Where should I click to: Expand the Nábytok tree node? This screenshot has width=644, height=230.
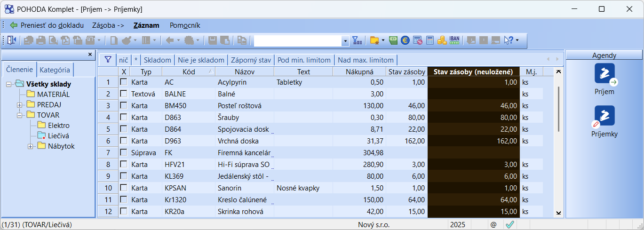pos(31,146)
